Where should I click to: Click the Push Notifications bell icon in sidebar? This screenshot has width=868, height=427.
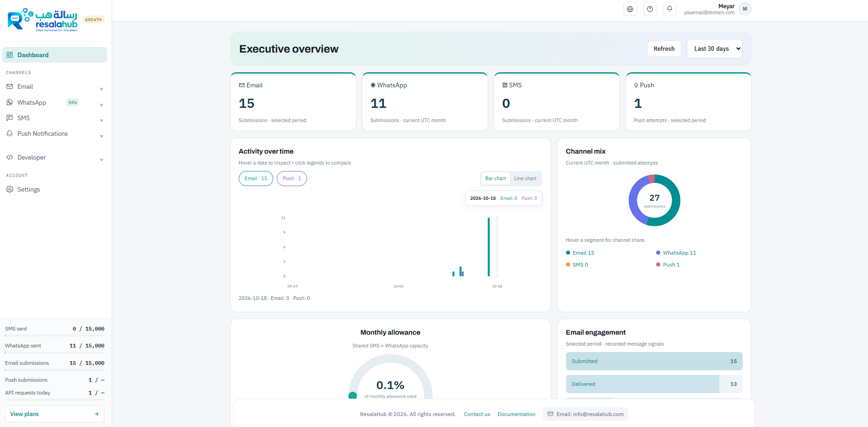coord(10,133)
